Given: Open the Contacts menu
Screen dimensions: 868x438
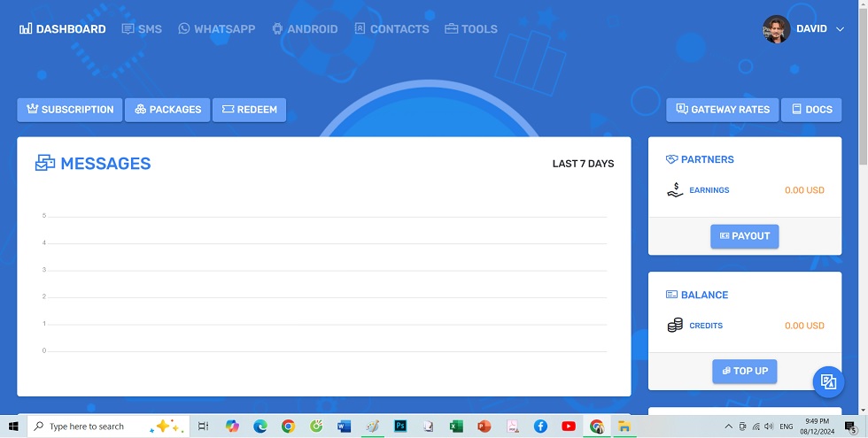Looking at the screenshot, I should tap(391, 29).
